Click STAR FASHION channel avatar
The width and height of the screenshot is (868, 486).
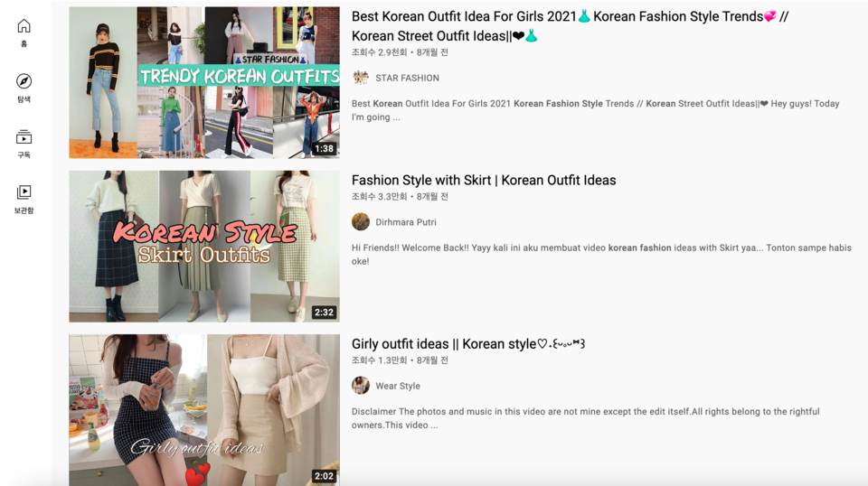pyautogui.click(x=361, y=78)
